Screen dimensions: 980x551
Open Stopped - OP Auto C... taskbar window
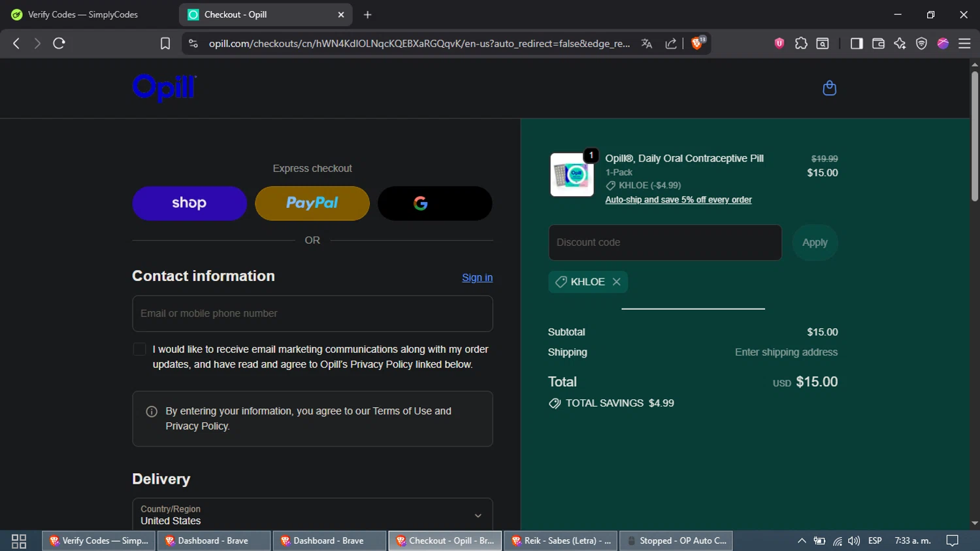(x=676, y=541)
